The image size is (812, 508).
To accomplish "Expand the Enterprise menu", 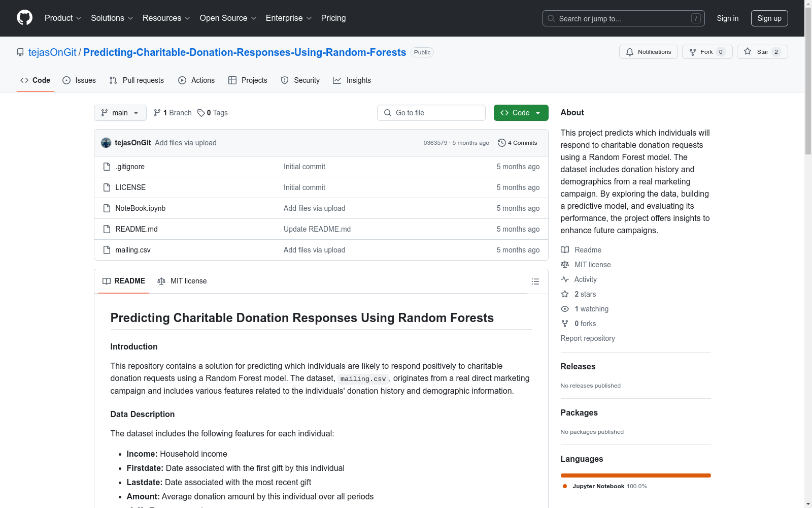I will [x=289, y=18].
